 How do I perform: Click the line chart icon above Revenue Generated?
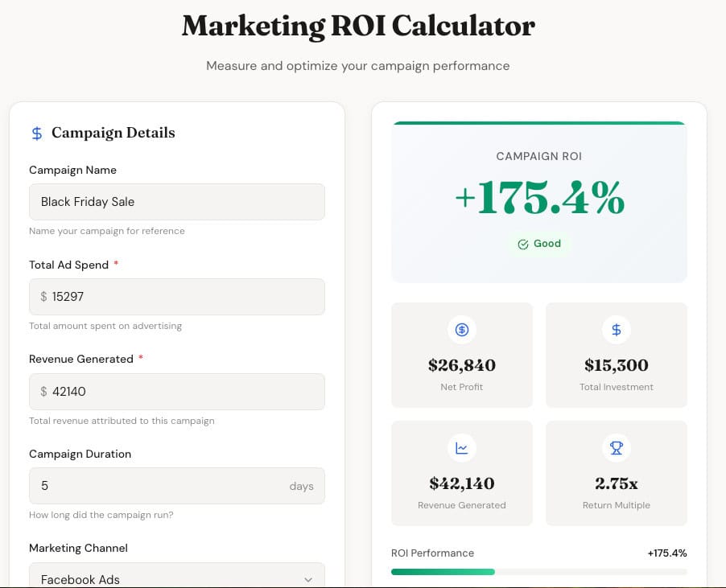point(461,448)
